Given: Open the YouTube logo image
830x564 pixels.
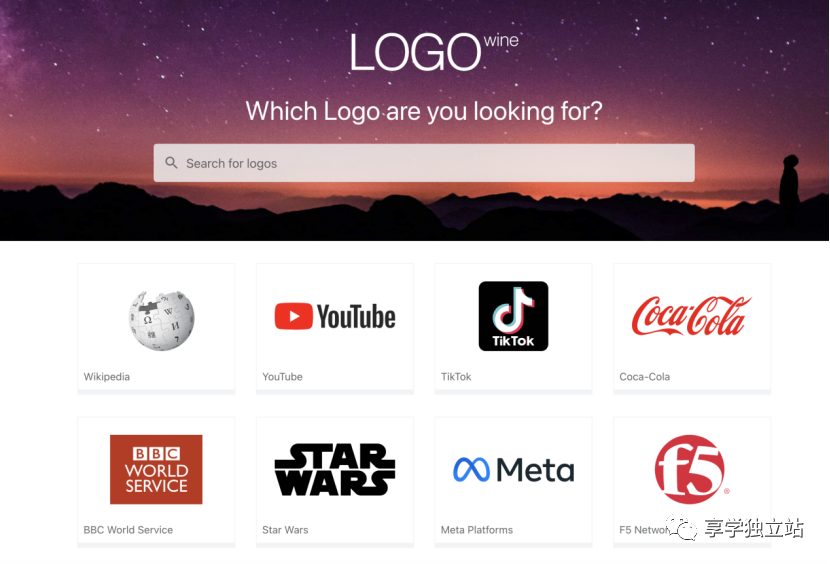Looking at the screenshot, I should click(x=335, y=316).
